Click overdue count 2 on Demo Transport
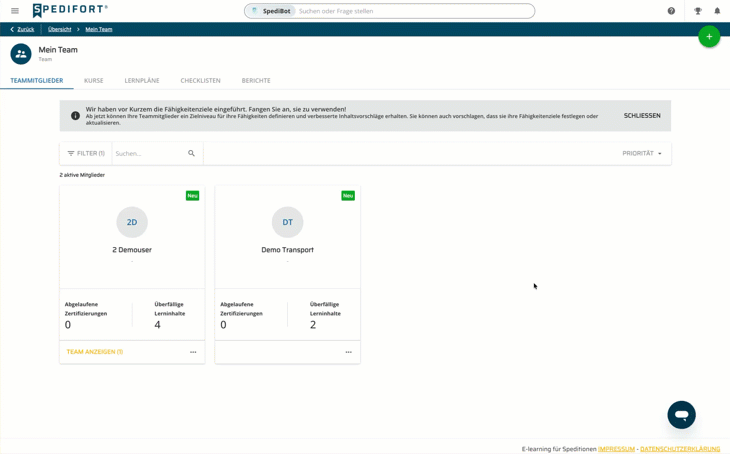 (x=313, y=325)
